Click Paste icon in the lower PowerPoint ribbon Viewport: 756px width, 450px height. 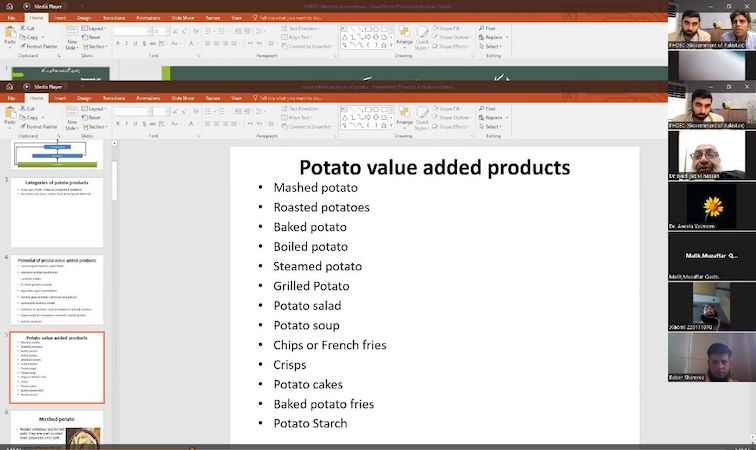point(10,115)
